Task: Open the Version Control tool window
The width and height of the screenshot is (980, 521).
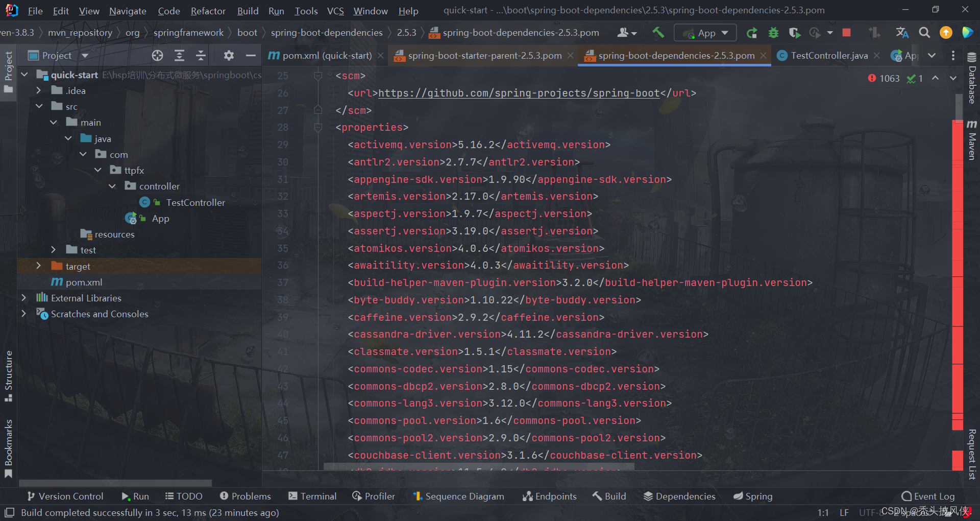Action: 65,496
